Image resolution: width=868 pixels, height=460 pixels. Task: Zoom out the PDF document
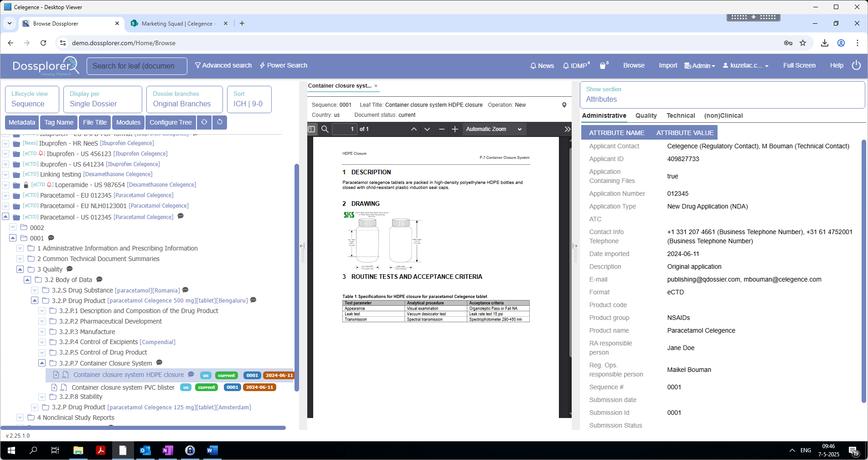[x=441, y=129]
